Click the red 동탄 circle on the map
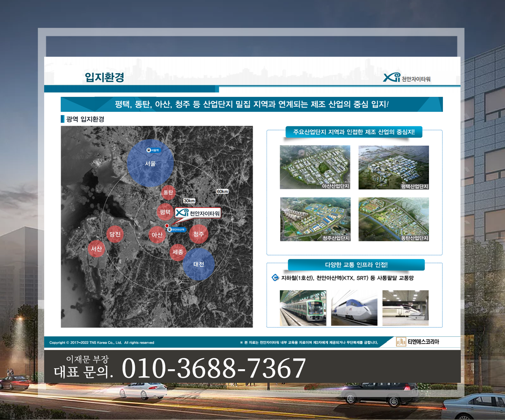Viewport: 505px width, 420px height. [x=168, y=193]
